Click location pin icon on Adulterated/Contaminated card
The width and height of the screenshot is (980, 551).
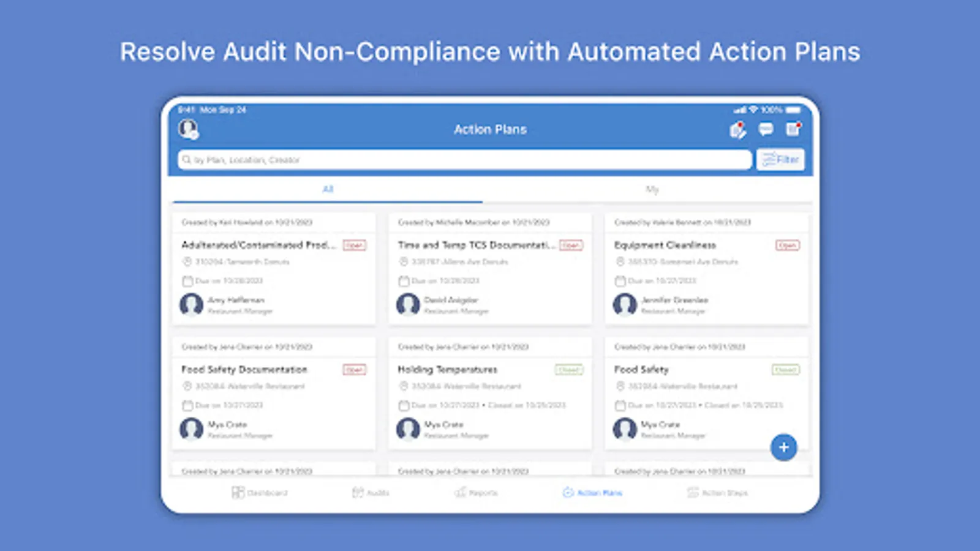(x=187, y=261)
